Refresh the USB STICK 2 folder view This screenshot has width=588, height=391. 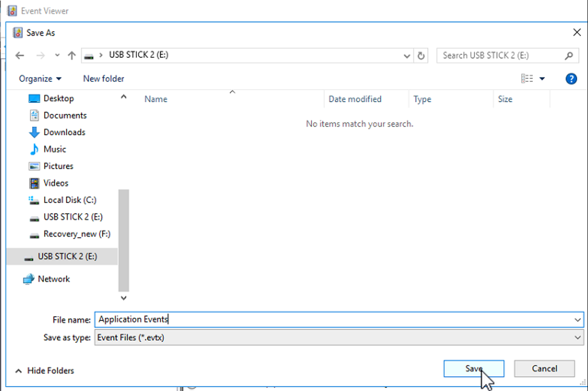point(421,56)
